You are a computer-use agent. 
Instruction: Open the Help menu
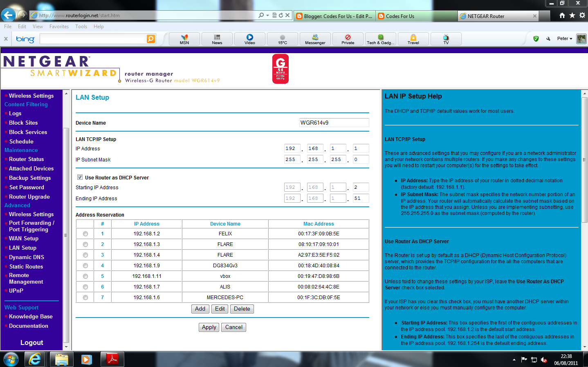tap(99, 27)
